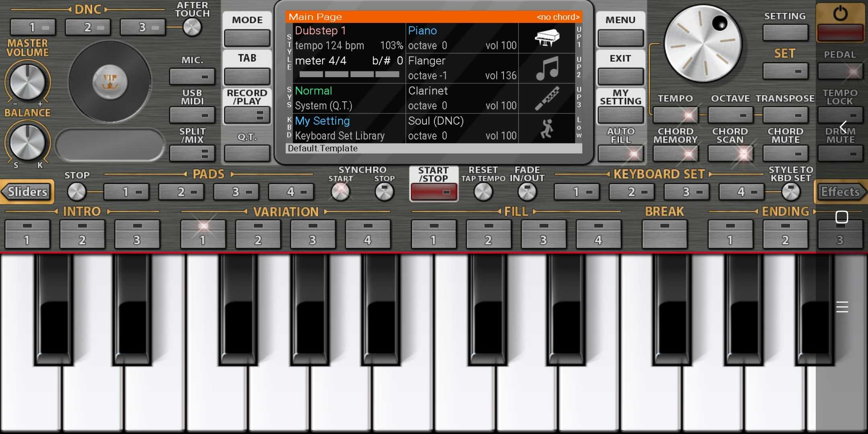Image resolution: width=868 pixels, height=434 pixels.
Task: Open the Effects panel tab
Action: point(840,192)
